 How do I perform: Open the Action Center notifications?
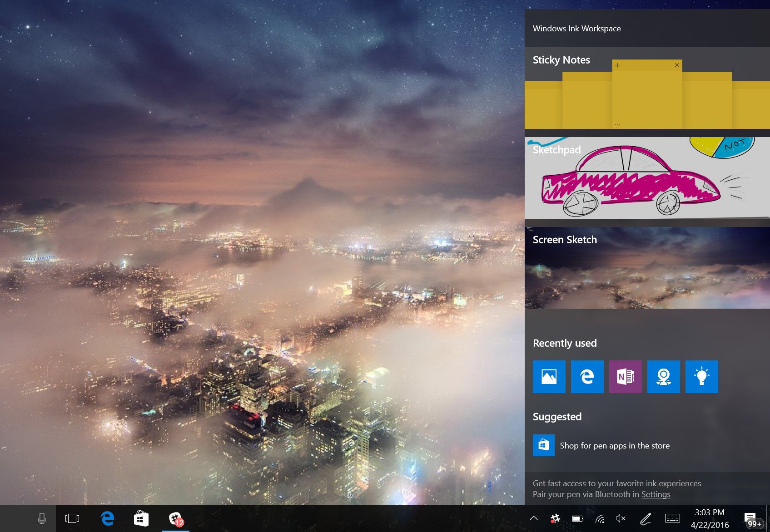coord(750,518)
